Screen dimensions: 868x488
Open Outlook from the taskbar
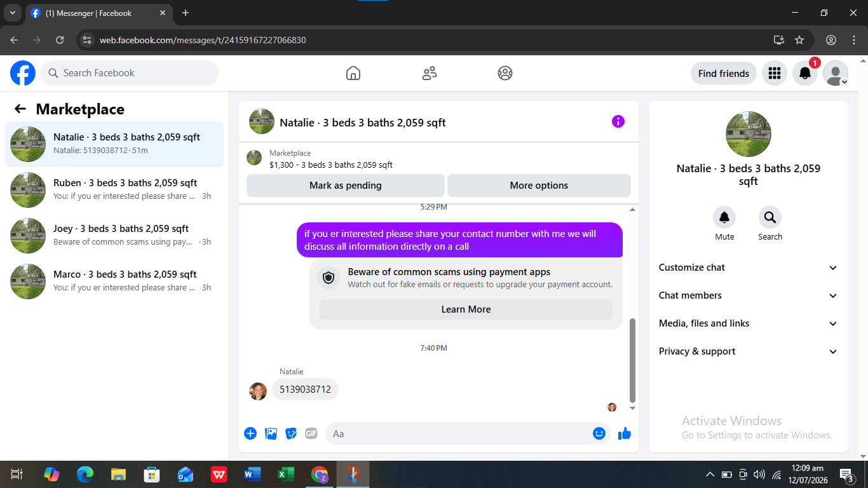tap(185, 474)
